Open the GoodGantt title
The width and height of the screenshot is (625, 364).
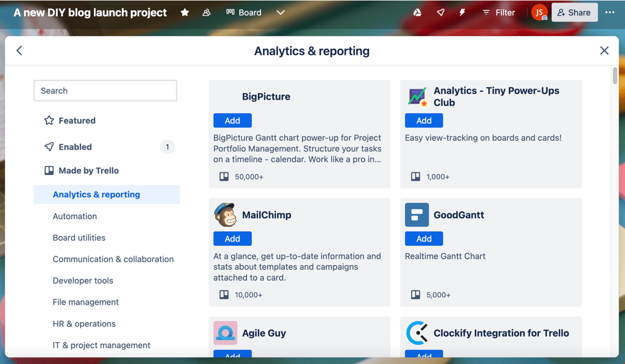tap(459, 215)
